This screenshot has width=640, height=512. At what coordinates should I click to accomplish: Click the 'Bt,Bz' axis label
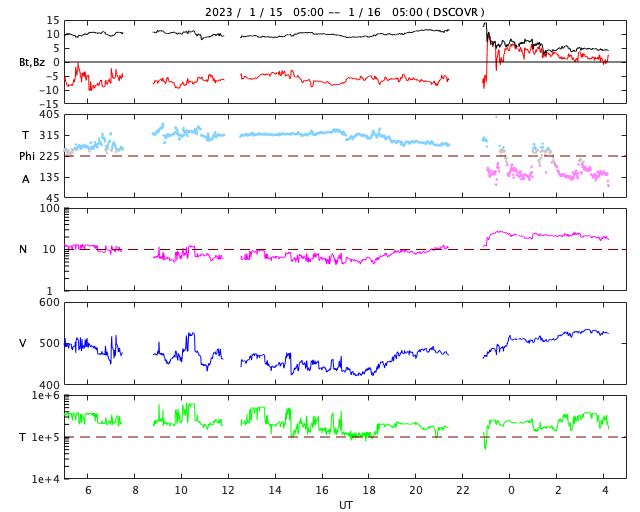[x=32, y=62]
